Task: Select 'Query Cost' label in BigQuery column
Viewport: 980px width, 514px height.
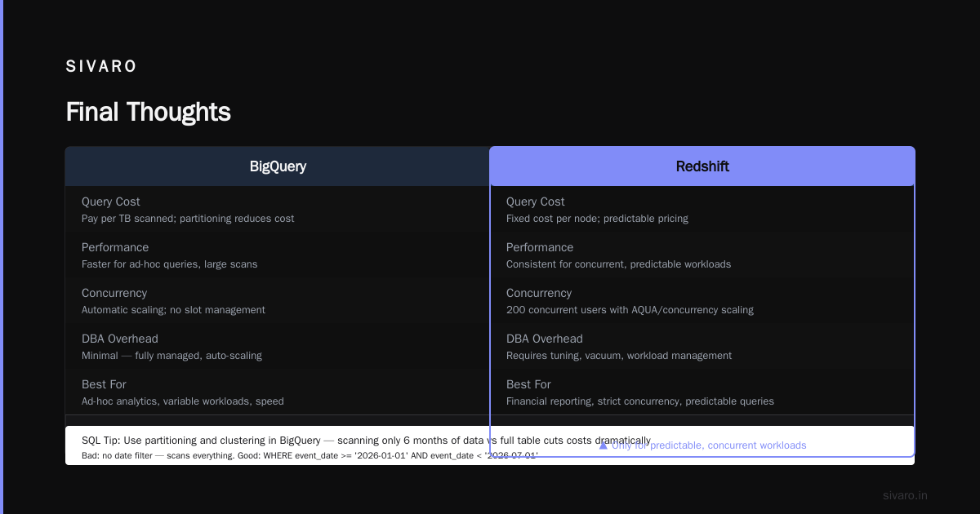Action: pos(111,202)
